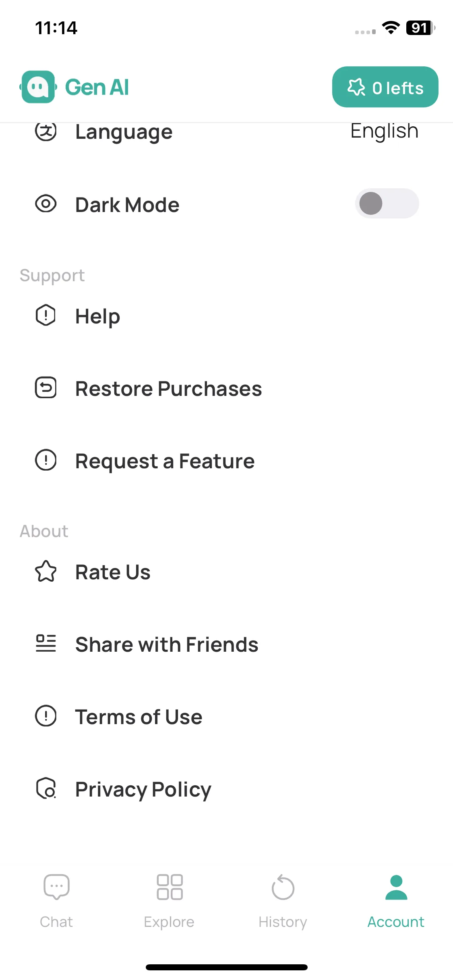Select the Account tab
The image size is (453, 980).
(396, 901)
